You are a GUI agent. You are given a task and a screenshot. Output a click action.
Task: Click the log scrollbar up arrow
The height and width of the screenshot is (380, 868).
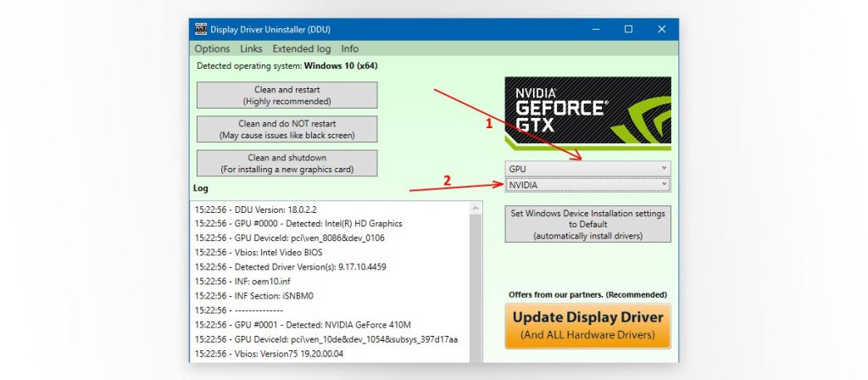tap(475, 209)
